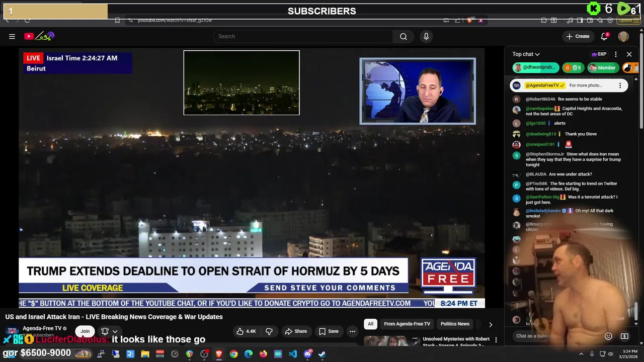Open Firefox from taskbar
This screenshot has width=644, height=362.
tap(263, 354)
